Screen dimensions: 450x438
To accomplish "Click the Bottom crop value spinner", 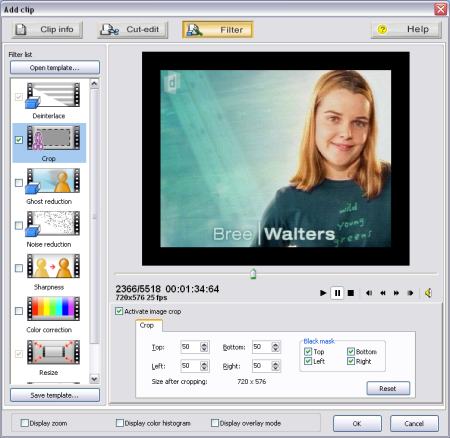I will pyautogui.click(x=275, y=347).
